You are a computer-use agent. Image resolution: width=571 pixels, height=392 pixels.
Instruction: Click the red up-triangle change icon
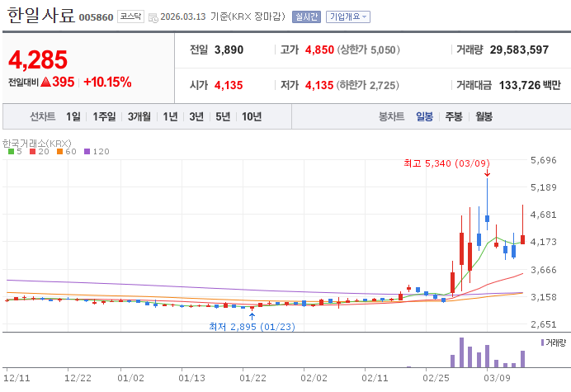pos(45,82)
